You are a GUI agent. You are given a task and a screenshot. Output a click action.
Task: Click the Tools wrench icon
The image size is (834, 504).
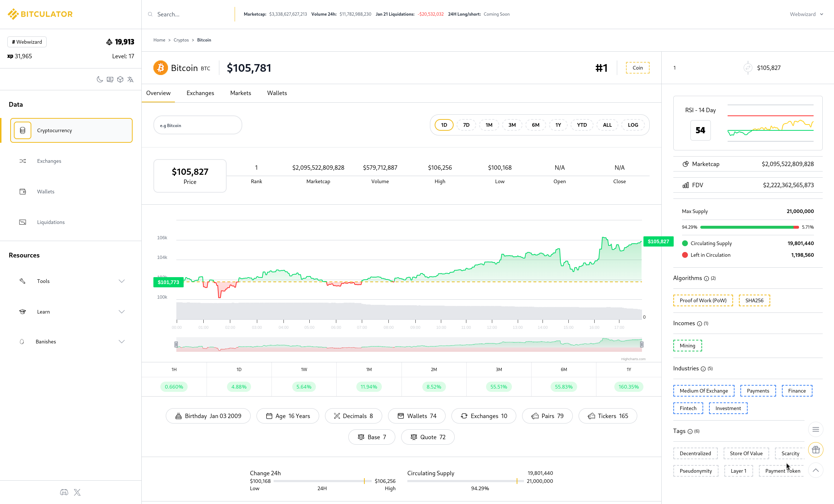pyautogui.click(x=23, y=281)
